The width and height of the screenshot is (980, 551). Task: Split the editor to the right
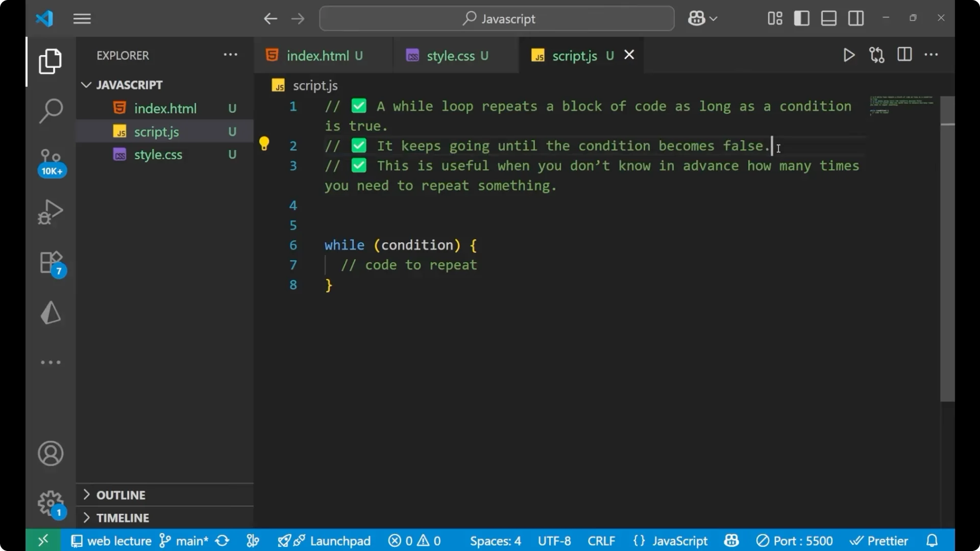point(904,55)
